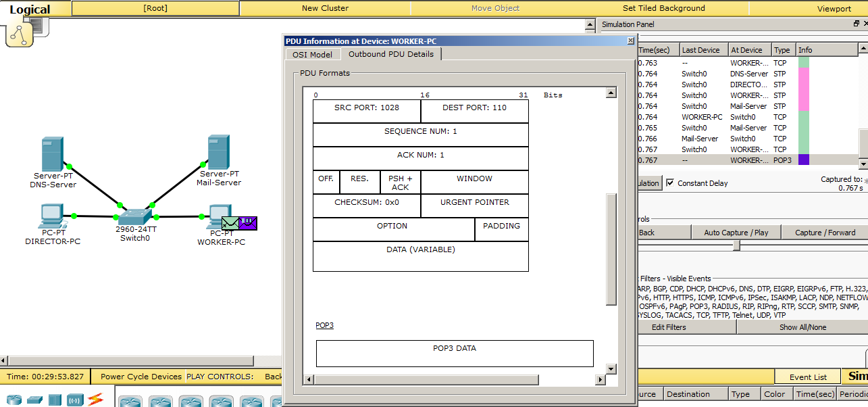Open the Event List tab
This screenshot has height=407, width=868.
809,377
